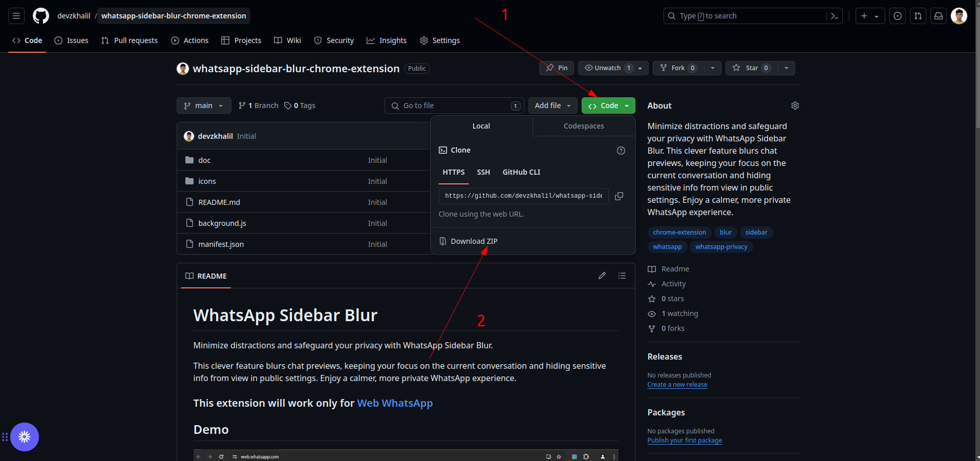Click Create a new release link
Viewport: 980px width, 461px height.
click(677, 385)
